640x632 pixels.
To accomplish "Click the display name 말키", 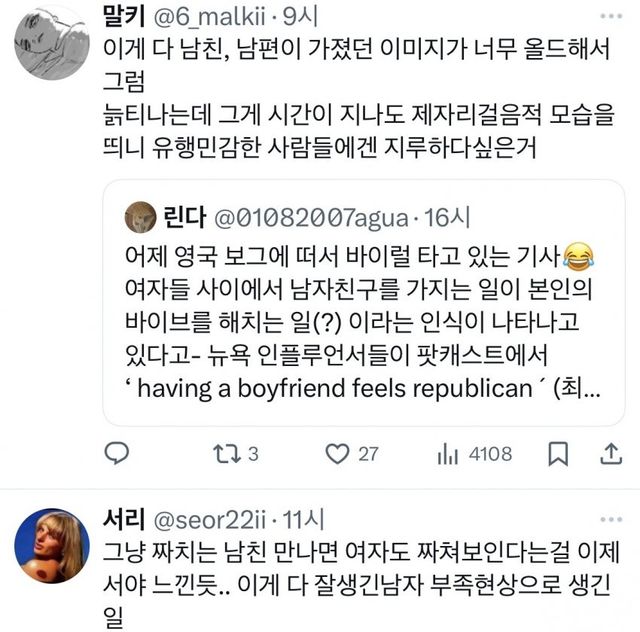I will tap(127, 17).
